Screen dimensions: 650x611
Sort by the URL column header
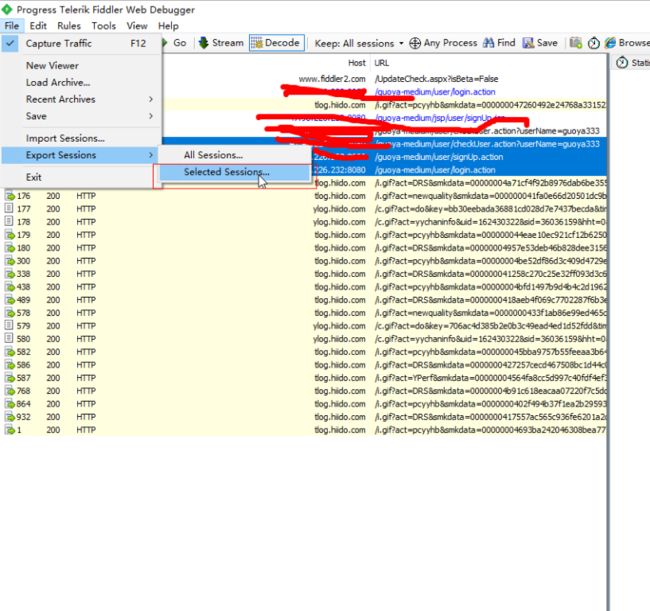[381, 63]
